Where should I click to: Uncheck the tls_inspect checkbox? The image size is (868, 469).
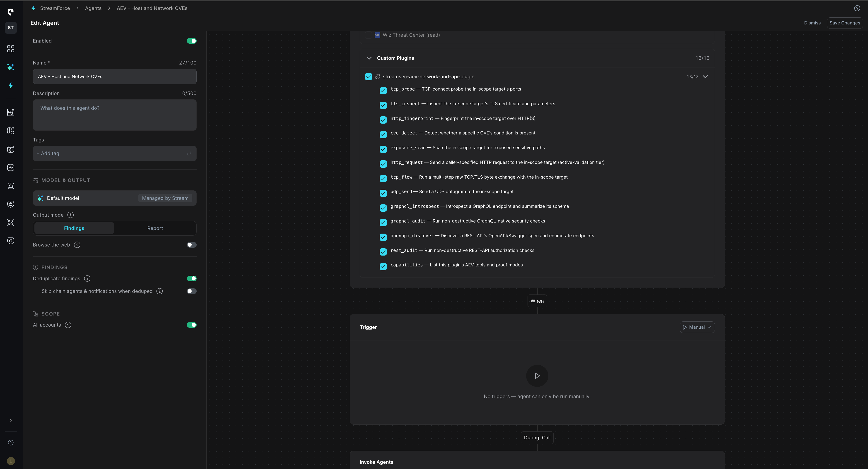(383, 105)
